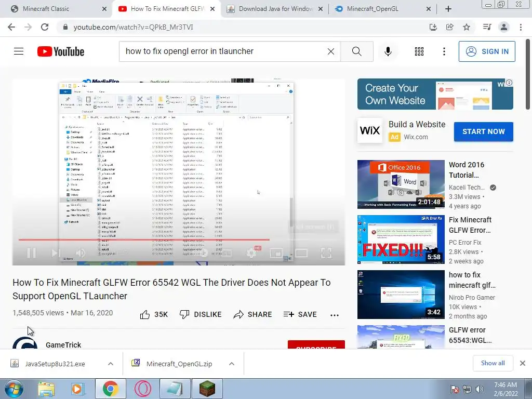The height and width of the screenshot is (399, 532).
Task: Enter fullscreen on the video player
Action: [x=326, y=253]
